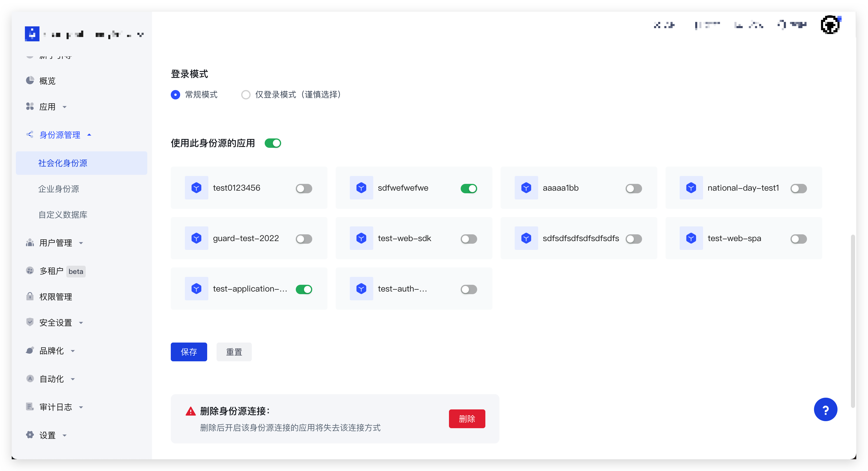Click the 品牌化 branding icon
Viewport: 868px width, 471px height.
(x=30, y=350)
